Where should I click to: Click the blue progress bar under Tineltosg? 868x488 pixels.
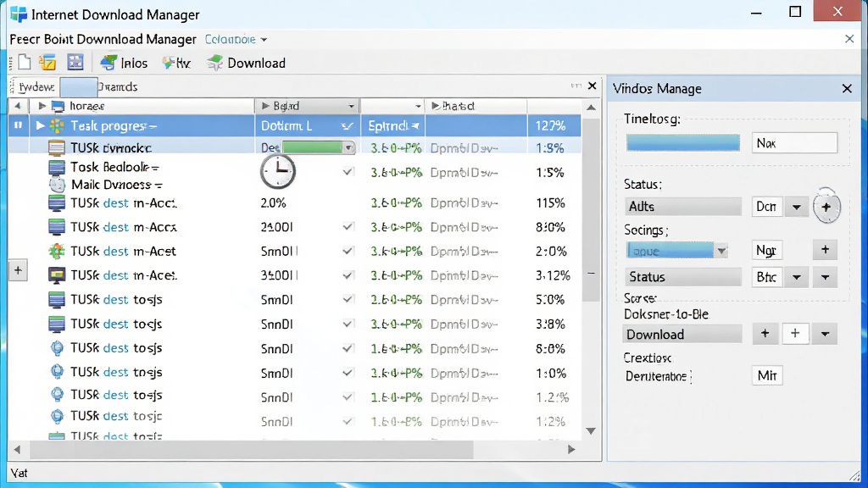682,142
